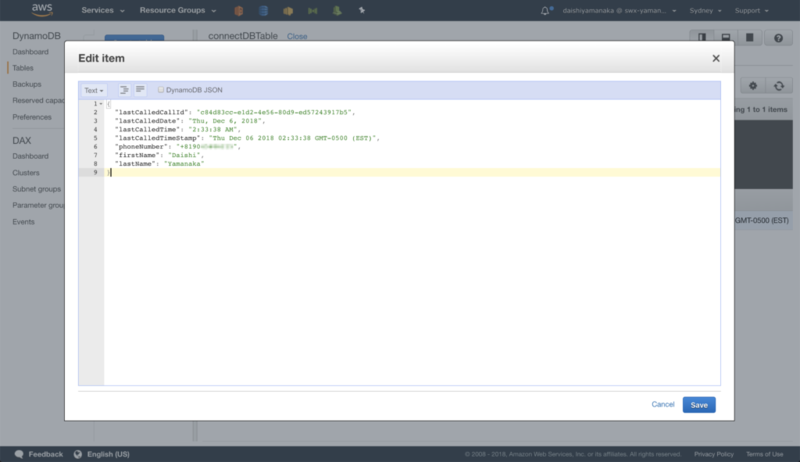Save the edited item

tap(699, 405)
